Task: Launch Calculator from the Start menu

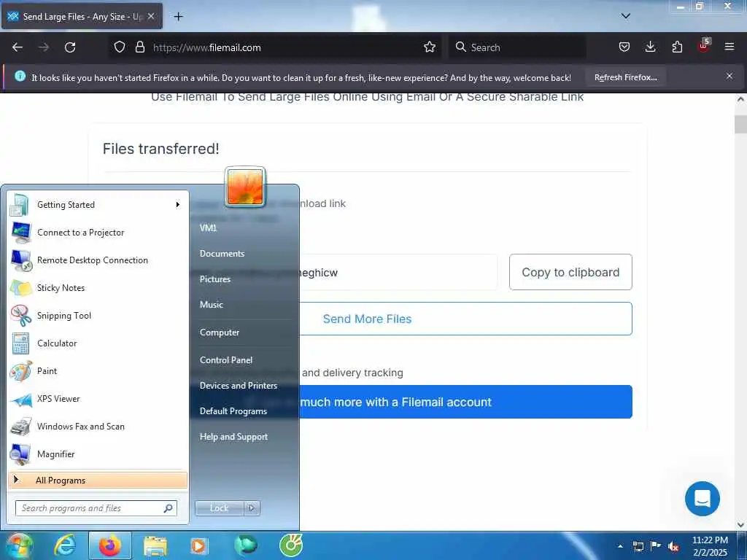Action: [x=98, y=343]
